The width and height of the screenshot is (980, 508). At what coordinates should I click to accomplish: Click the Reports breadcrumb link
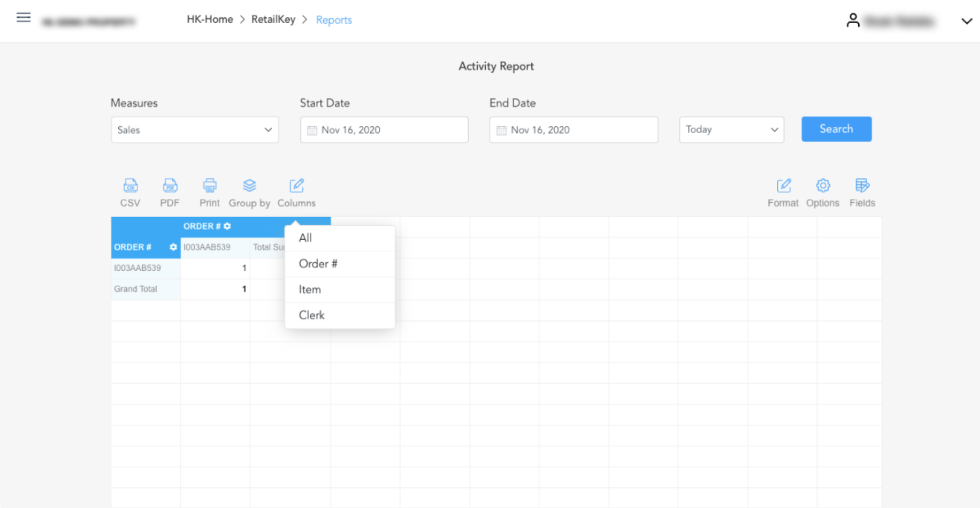click(334, 20)
